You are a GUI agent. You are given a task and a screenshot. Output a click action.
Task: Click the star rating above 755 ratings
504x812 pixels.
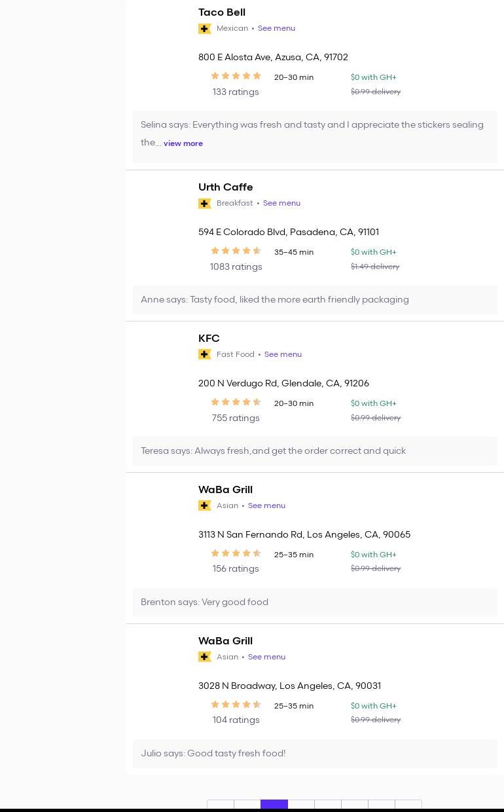(x=236, y=403)
